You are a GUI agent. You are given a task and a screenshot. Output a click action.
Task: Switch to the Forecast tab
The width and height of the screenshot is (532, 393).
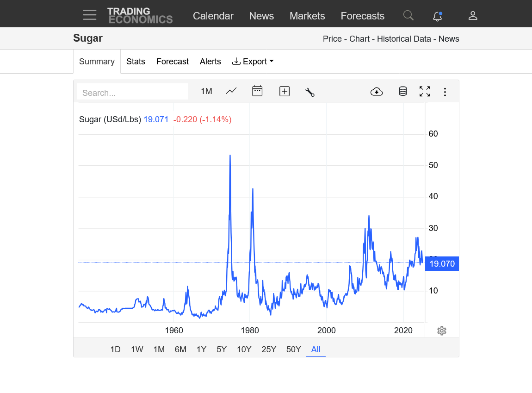[x=172, y=62]
